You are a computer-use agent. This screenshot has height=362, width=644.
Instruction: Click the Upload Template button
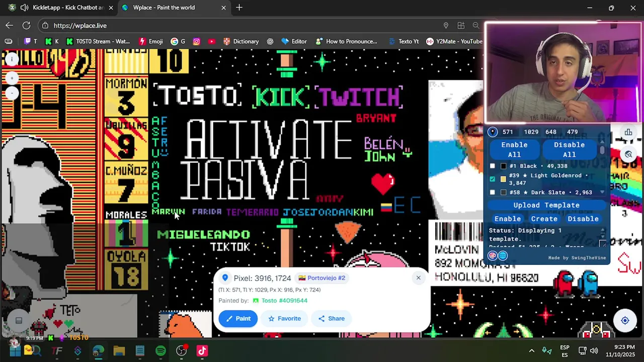pos(546,205)
